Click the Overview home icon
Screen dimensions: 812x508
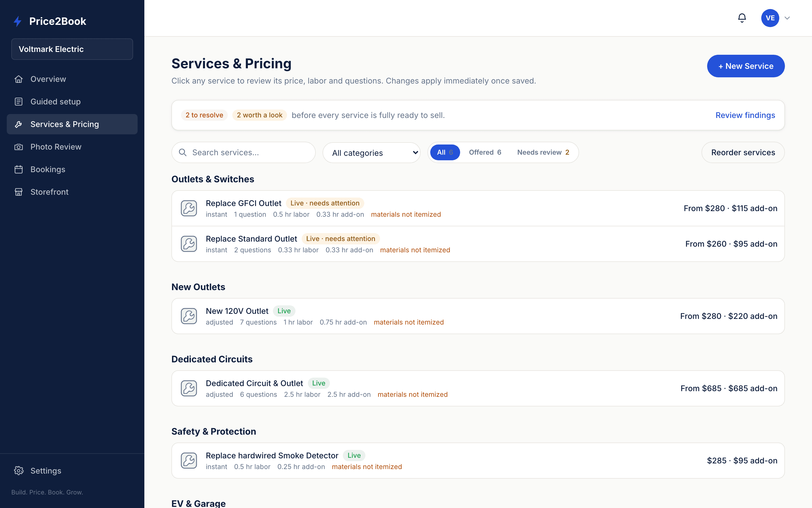(x=19, y=79)
